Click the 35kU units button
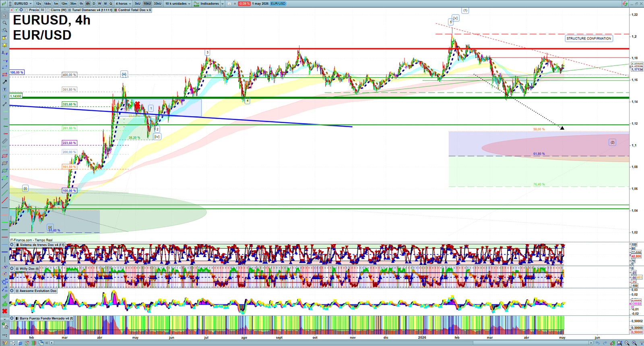The image size is (644, 346). click(x=157, y=4)
